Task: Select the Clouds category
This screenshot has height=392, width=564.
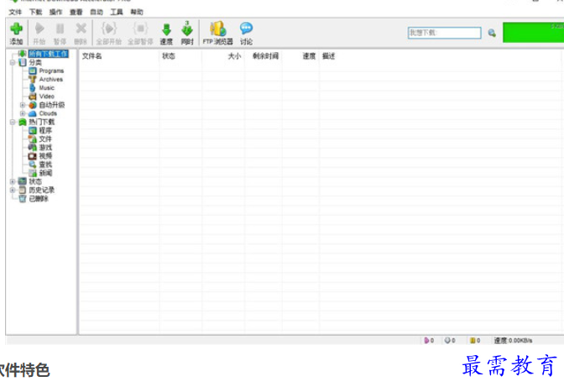Action: coord(43,113)
